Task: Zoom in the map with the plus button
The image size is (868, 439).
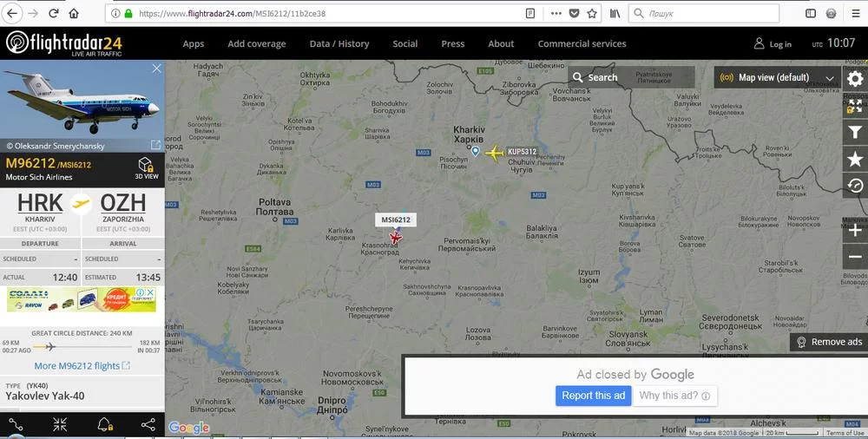Action: click(855, 230)
